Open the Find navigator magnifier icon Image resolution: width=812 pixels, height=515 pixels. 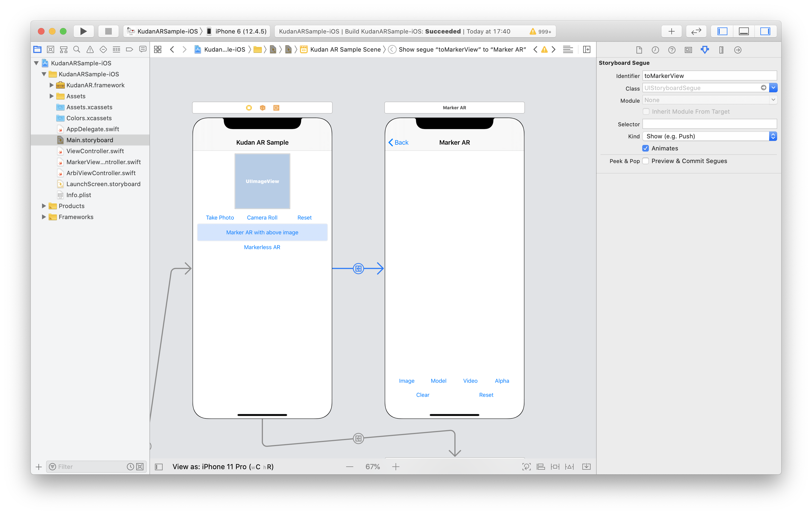point(77,49)
